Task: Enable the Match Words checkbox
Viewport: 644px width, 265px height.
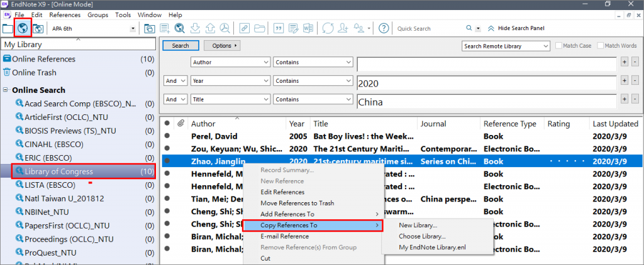Action: click(601, 46)
